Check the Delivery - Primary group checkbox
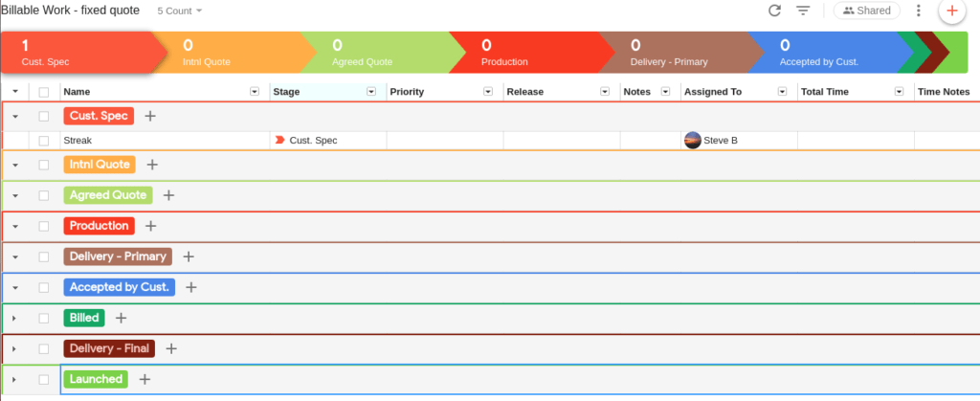 [44, 256]
